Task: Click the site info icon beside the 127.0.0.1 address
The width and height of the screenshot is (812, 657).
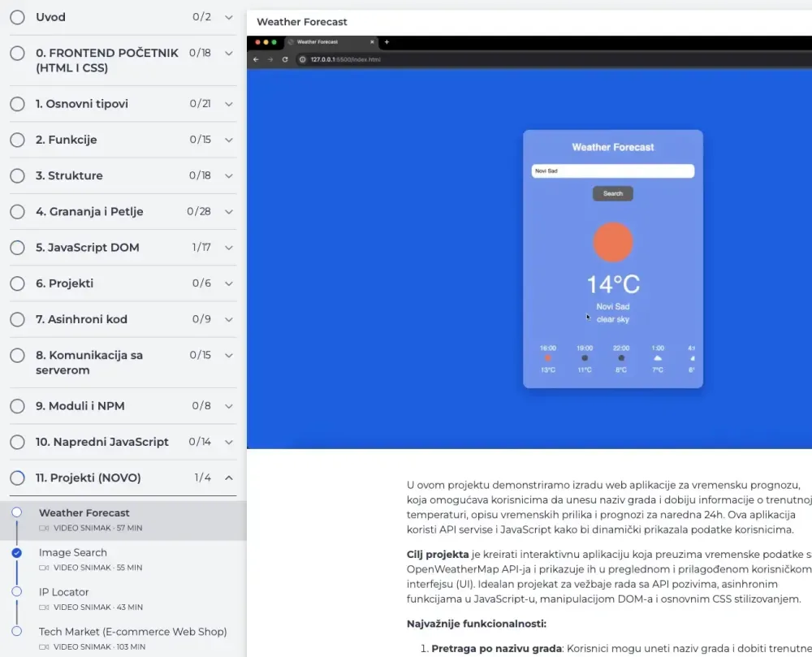Action: point(302,59)
